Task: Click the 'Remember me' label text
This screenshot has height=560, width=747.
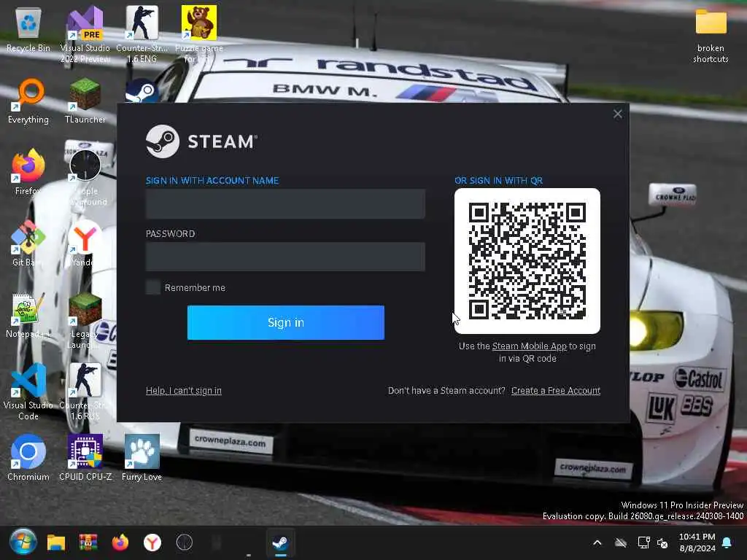Action: (x=195, y=287)
